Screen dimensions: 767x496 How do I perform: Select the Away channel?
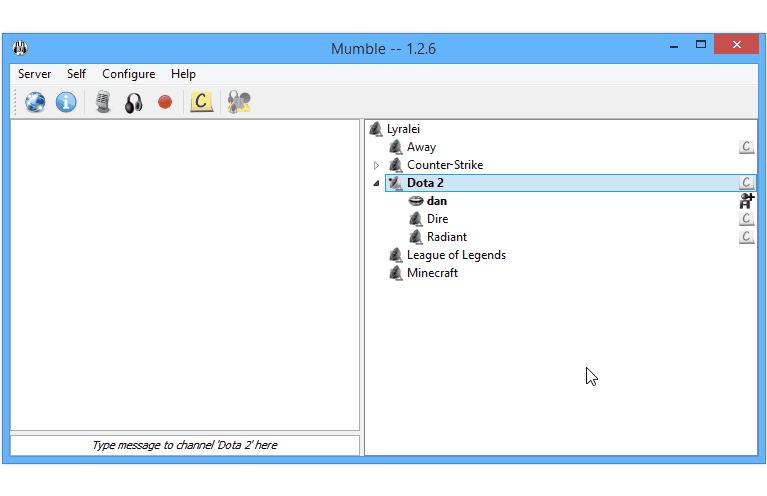pos(421,147)
